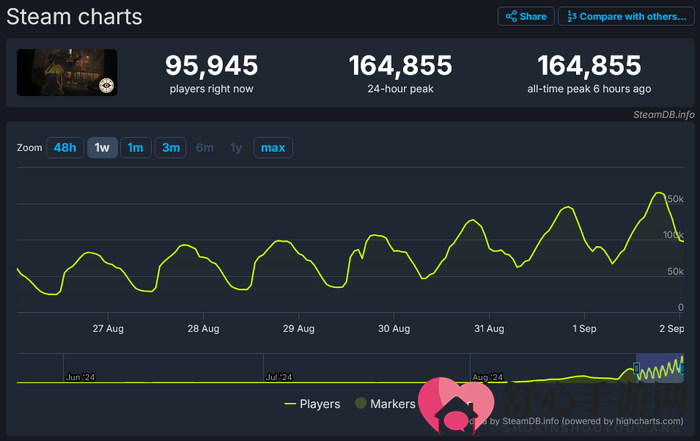Toggle the Players series in legend
Screen dimensions: 700x441
(x=312, y=404)
